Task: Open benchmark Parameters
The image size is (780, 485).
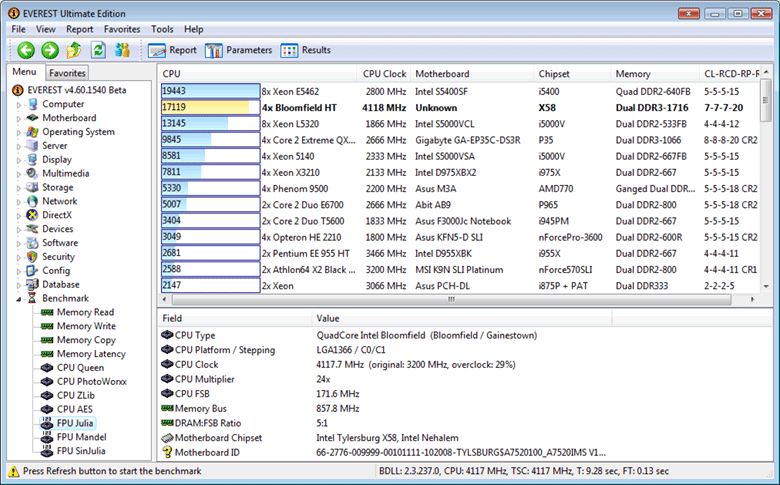Action: 238,50
